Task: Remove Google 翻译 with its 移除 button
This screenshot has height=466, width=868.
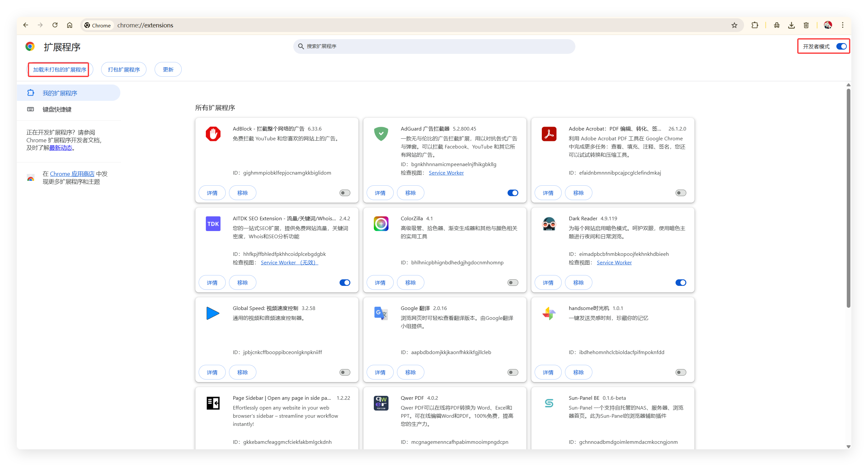Action: [410, 372]
